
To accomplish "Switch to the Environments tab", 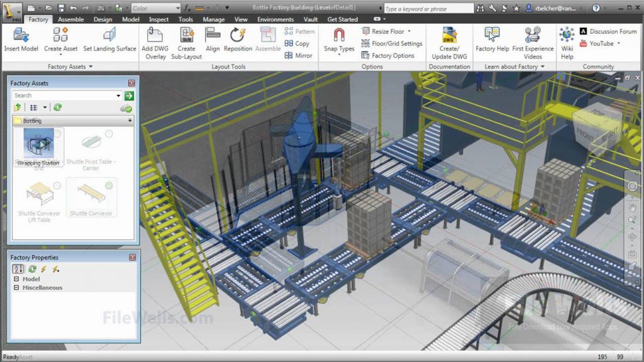I will (x=275, y=19).
